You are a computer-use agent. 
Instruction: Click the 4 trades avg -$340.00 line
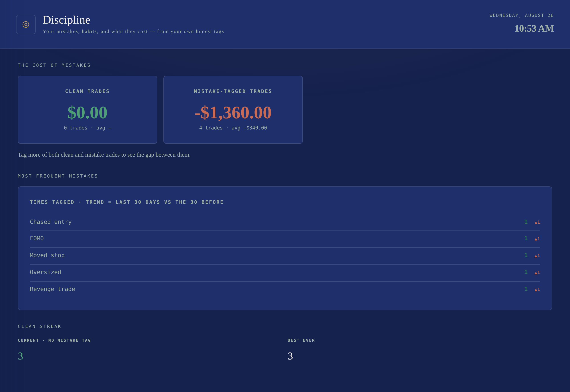point(233,128)
